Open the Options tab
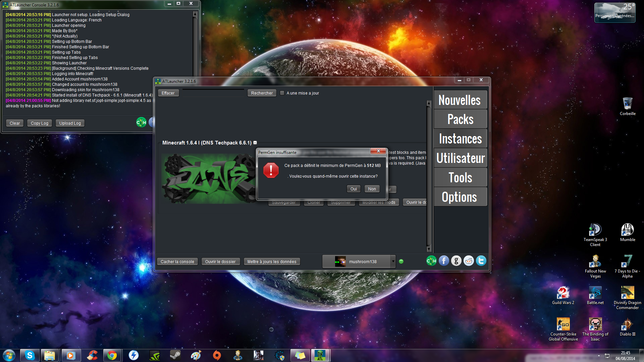This screenshot has height=362, width=644. tap(460, 197)
